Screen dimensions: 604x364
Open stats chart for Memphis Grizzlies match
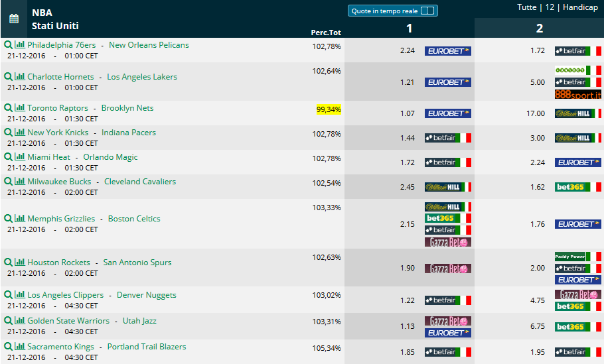(x=20, y=219)
